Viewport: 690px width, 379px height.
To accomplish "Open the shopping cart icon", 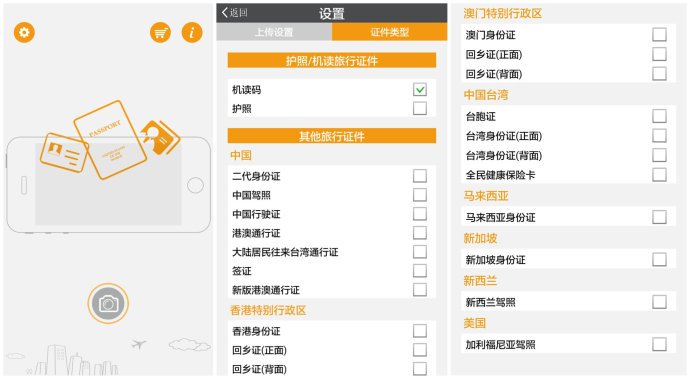I will tap(161, 32).
